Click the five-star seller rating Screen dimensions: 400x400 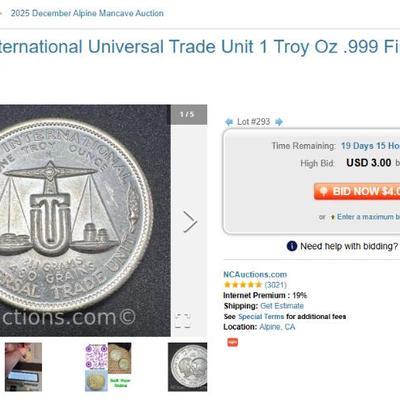tap(243, 285)
